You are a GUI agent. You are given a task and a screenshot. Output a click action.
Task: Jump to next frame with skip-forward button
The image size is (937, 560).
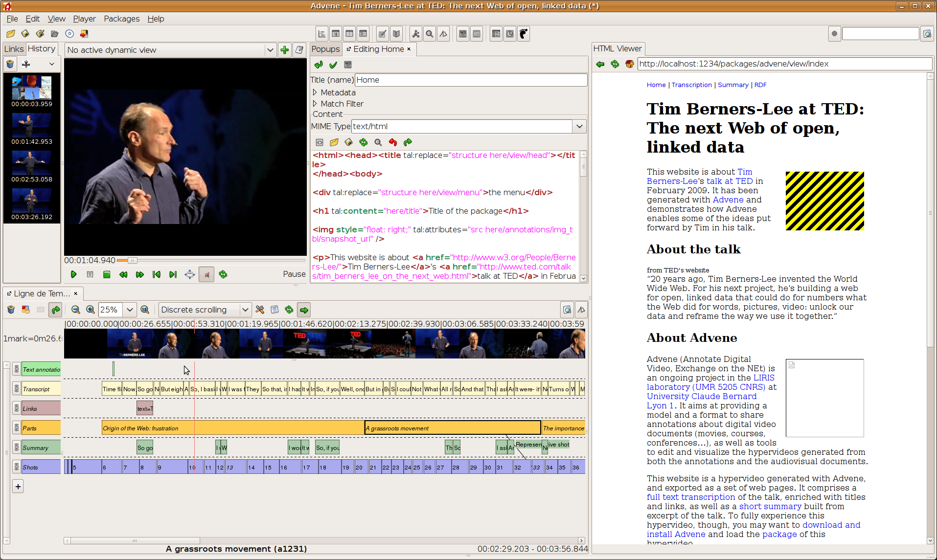tap(173, 275)
